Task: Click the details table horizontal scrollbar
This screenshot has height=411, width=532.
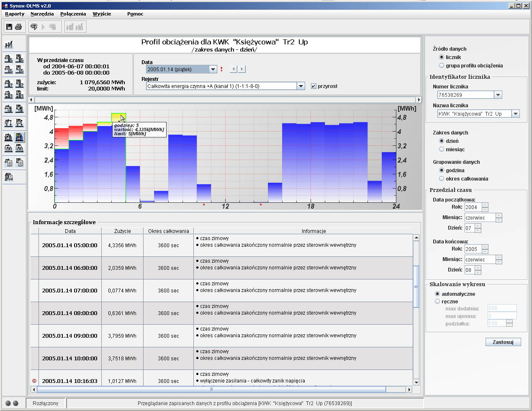Action: click(211, 389)
